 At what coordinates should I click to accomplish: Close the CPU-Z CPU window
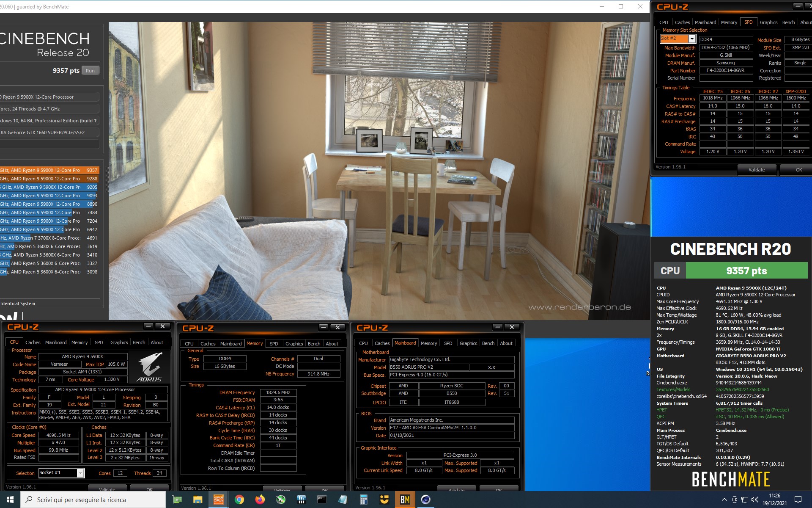162,326
